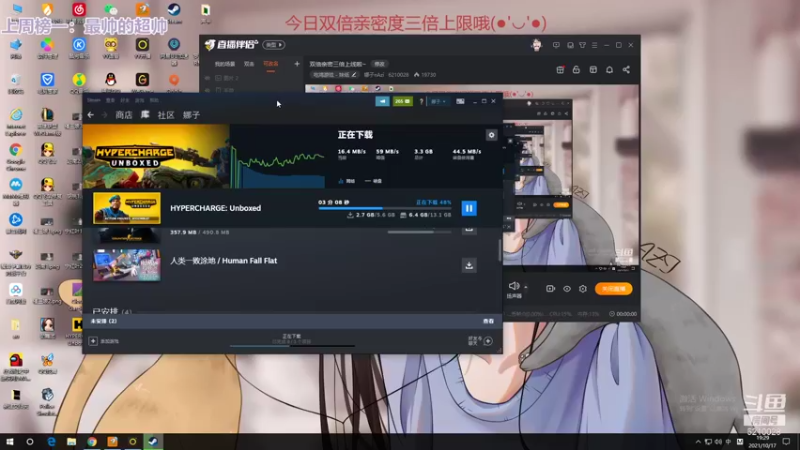The image size is (800, 450).
Task: Toggle visibility eye of first source row
Action: coord(207,78)
